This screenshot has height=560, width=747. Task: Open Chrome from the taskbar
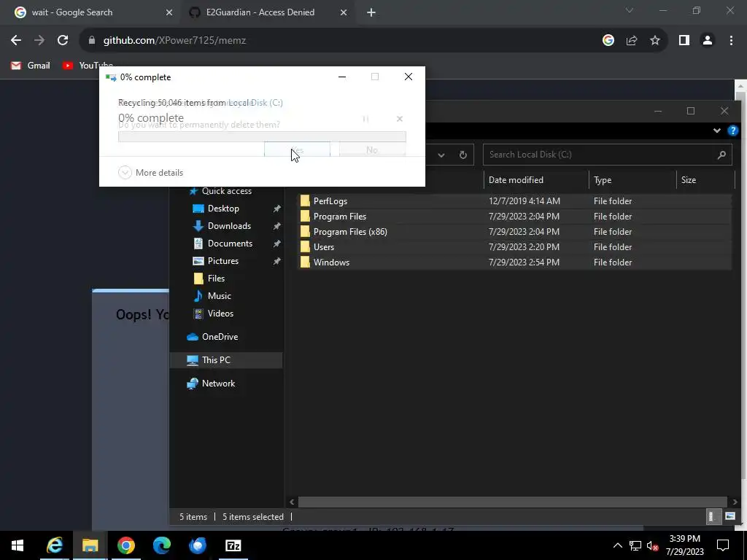125,545
